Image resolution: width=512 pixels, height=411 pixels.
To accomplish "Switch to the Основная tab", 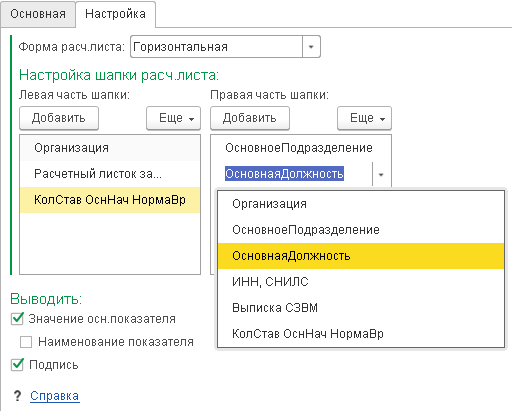I will point(38,14).
